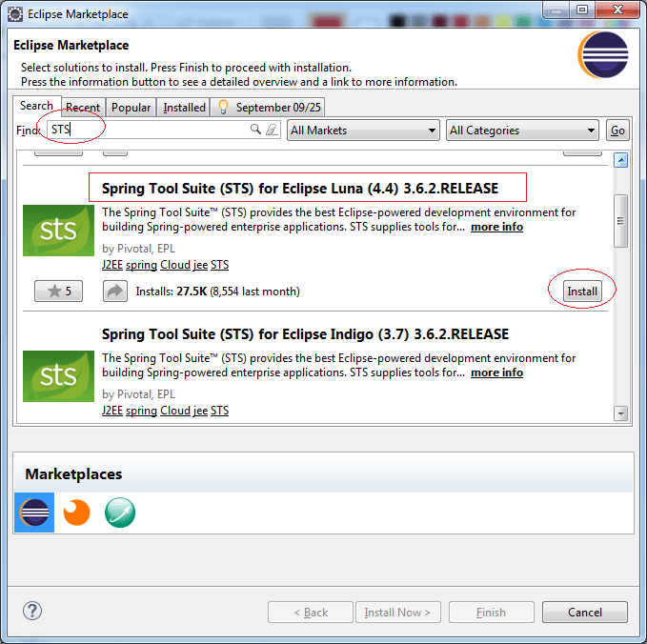Click the lightbulb icon on September tab
Image resolution: width=647 pixels, height=644 pixels.
pos(223,108)
